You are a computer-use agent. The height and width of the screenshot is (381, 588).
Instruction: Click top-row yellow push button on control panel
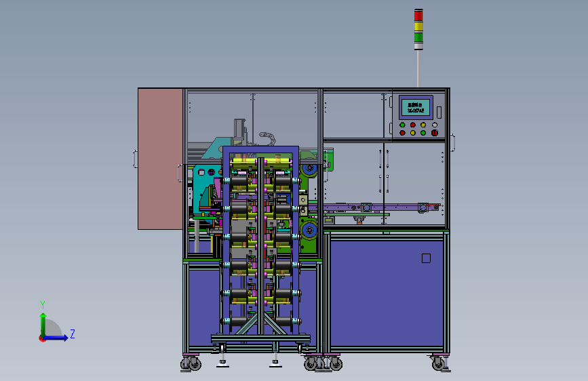[x=423, y=125]
